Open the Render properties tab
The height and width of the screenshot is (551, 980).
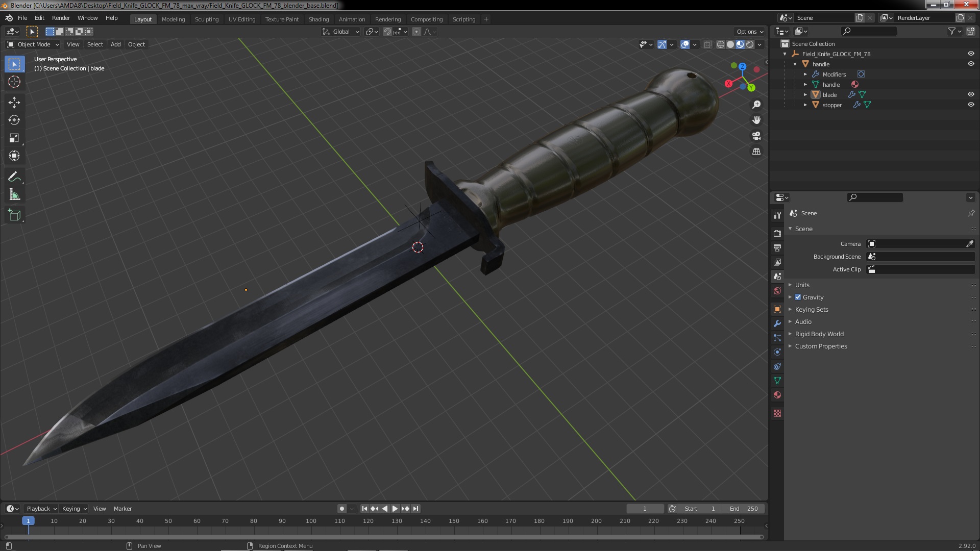pyautogui.click(x=777, y=233)
